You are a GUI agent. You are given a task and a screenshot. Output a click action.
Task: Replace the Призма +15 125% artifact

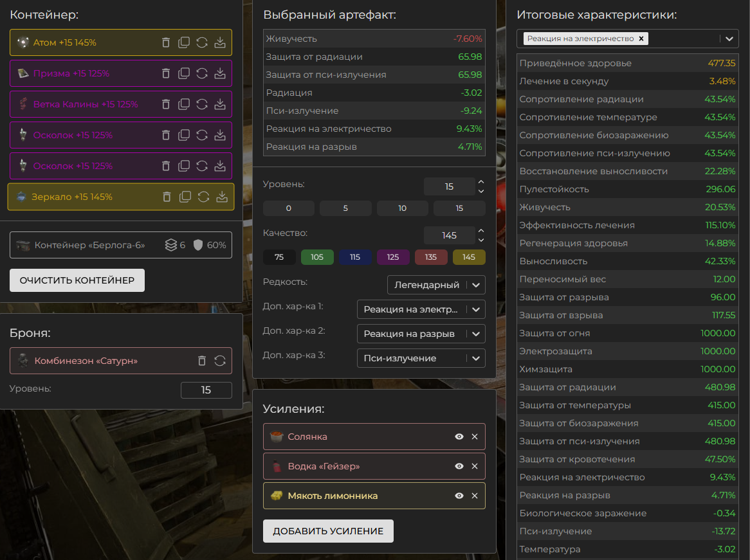[x=202, y=73]
